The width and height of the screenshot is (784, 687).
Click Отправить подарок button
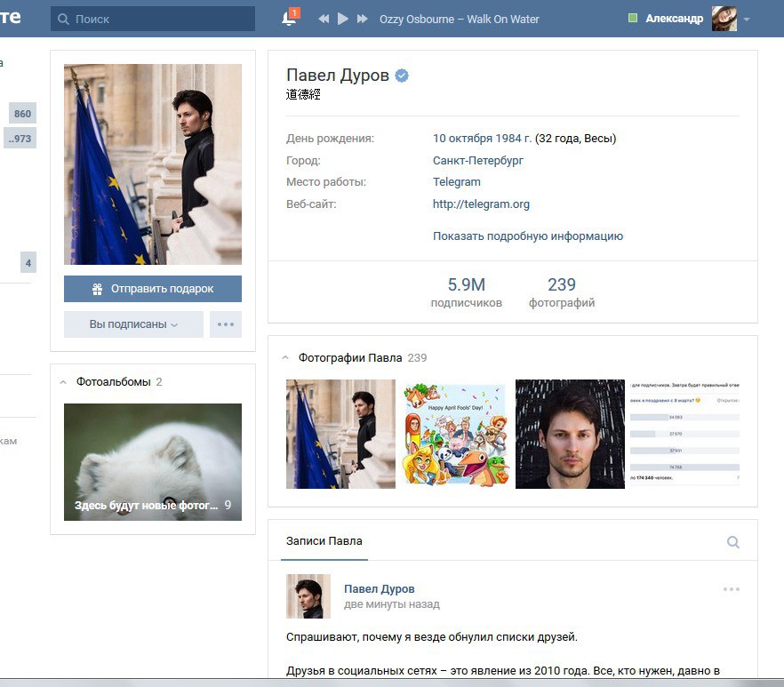153,289
